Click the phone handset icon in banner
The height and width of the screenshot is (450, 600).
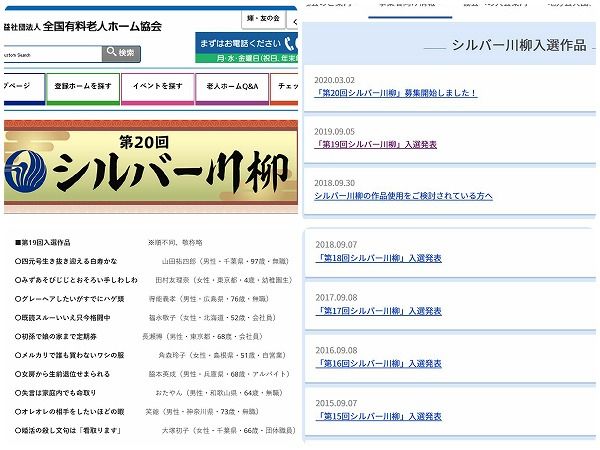(291, 44)
